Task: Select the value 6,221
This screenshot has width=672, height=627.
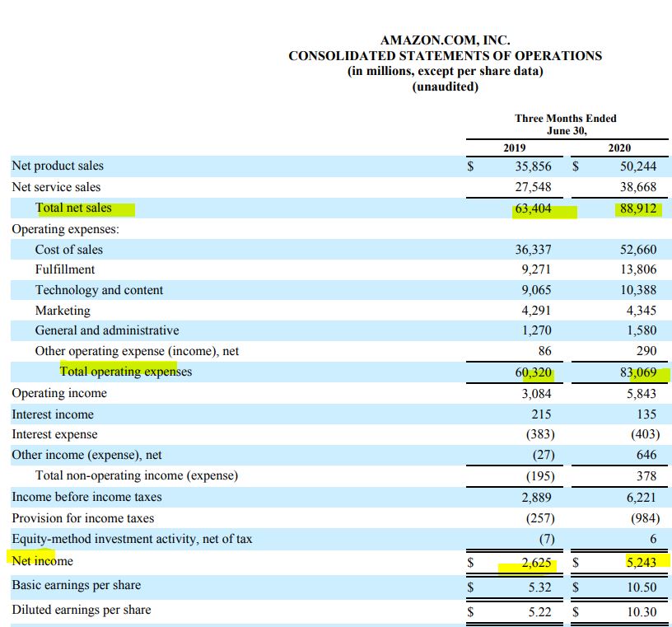Action: point(642,498)
